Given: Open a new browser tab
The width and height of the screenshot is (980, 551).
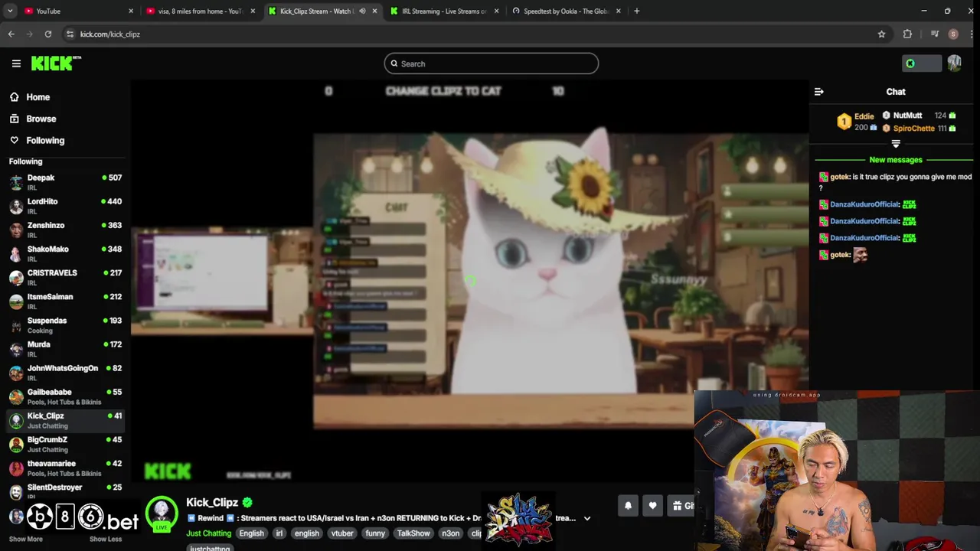Looking at the screenshot, I should 636,11.
